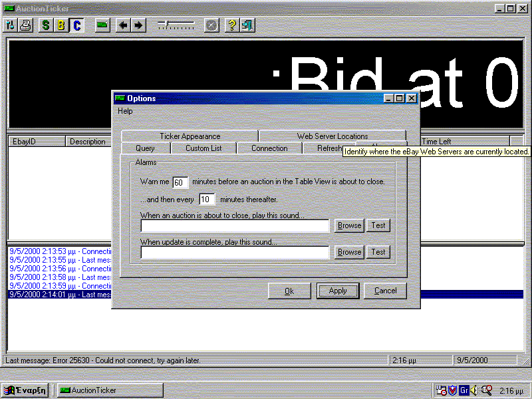Click the green ticker display toolbar icon

[102, 25]
